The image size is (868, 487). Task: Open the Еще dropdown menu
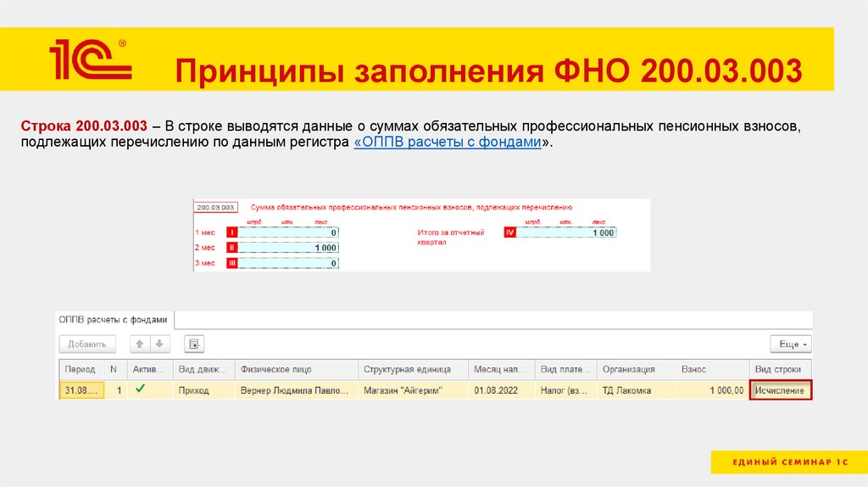click(x=790, y=344)
